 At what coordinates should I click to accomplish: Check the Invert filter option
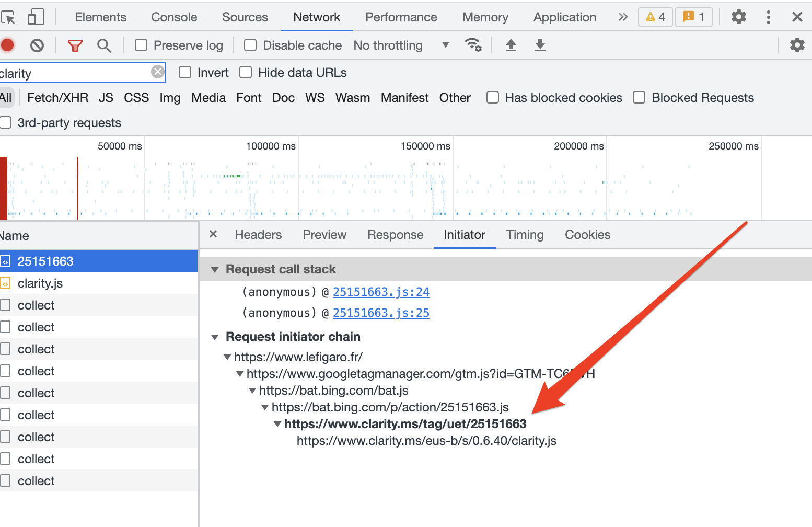pos(185,72)
